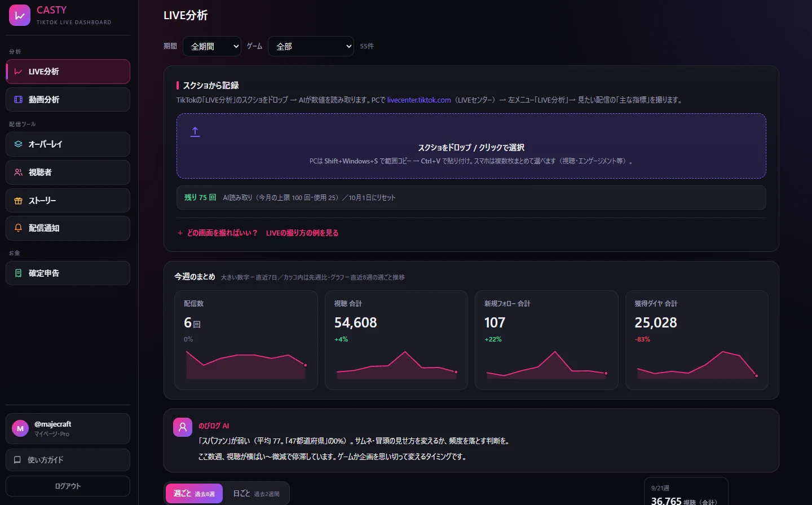Open the ゲーム dropdown showing 全部
Viewport: 812px width, 505px height.
coord(311,46)
